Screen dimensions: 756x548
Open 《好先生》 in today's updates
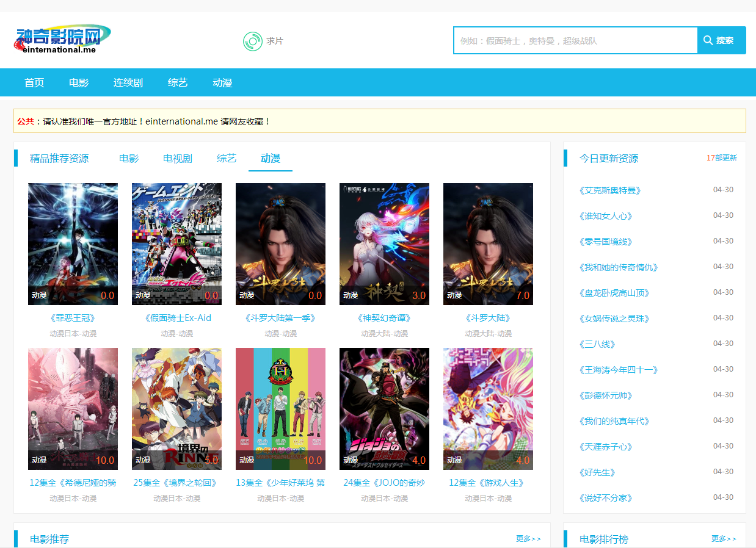597,472
